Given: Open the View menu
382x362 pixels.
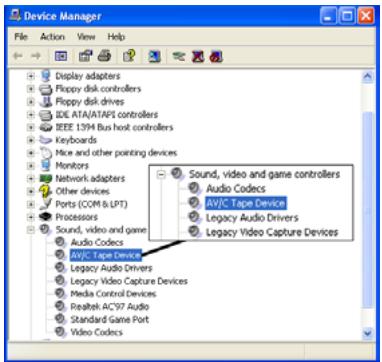Looking at the screenshot, I should point(86,37).
